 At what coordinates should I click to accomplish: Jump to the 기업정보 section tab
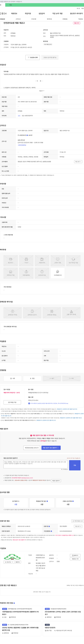(x=80, y=19)
